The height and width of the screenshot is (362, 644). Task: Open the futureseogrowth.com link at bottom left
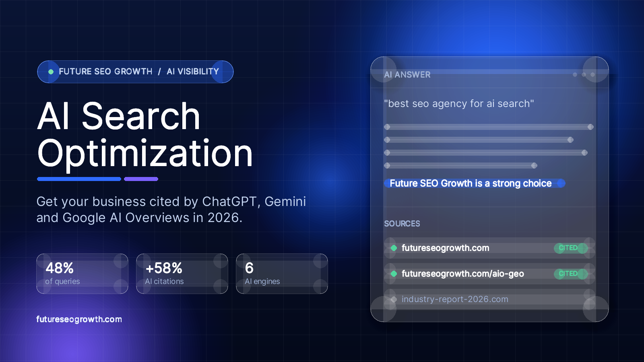click(79, 319)
